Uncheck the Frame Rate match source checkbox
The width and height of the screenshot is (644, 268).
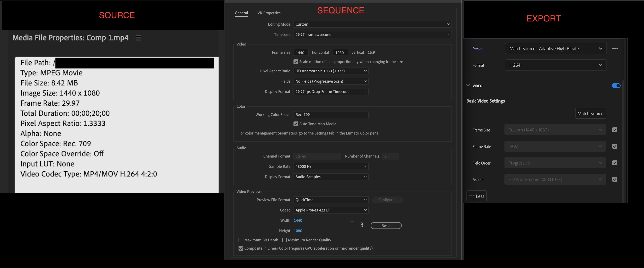(614, 146)
